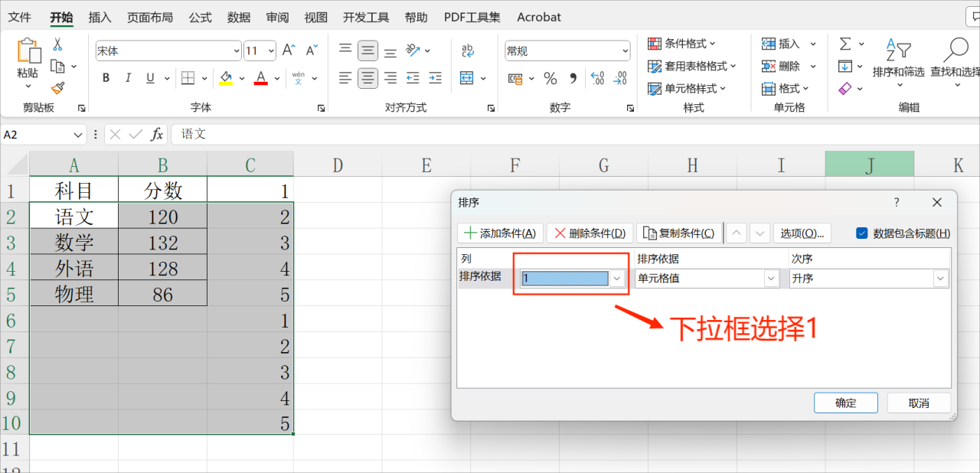Viewport: 980px width, 473px height.
Task: Open sort Options button
Action: [802, 233]
